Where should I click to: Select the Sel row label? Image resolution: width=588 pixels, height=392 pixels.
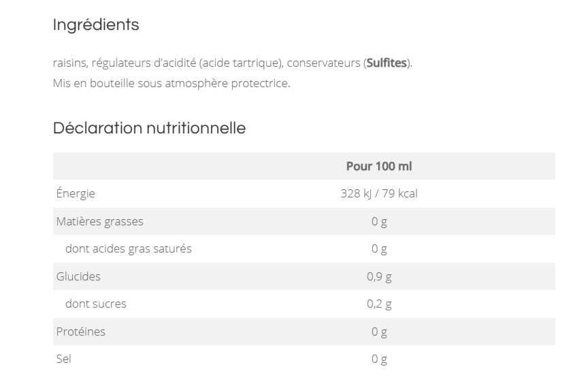tap(63, 359)
